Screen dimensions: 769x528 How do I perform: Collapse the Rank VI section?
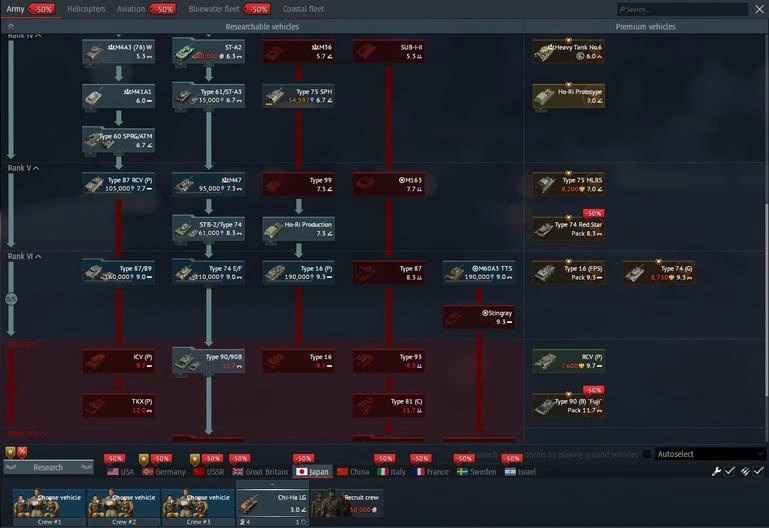point(25,256)
